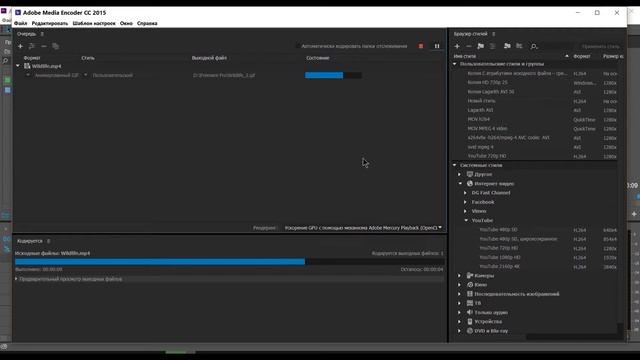The image size is (640, 360).
Task: Click the Применить стиль button
Action: (601, 47)
